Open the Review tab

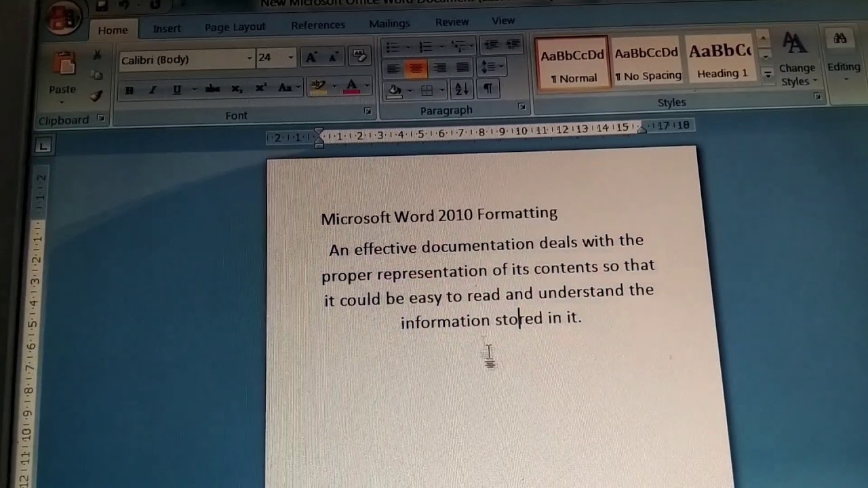coord(452,22)
